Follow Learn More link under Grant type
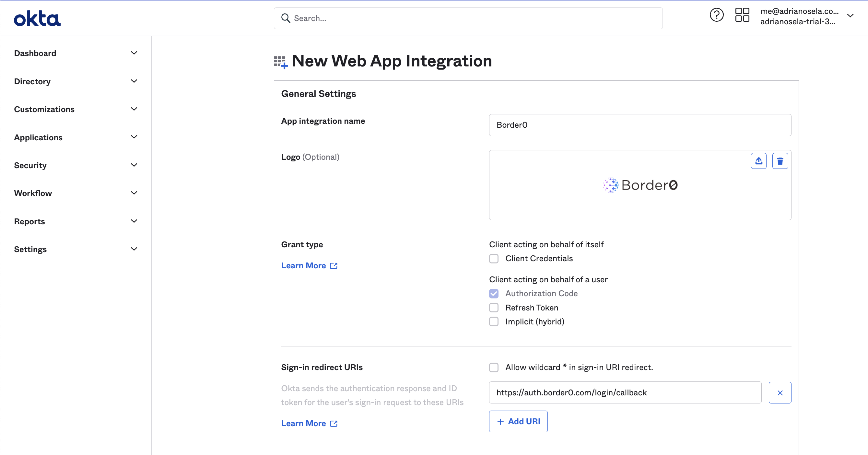Viewport: 868px width, 455px height. [303, 266]
